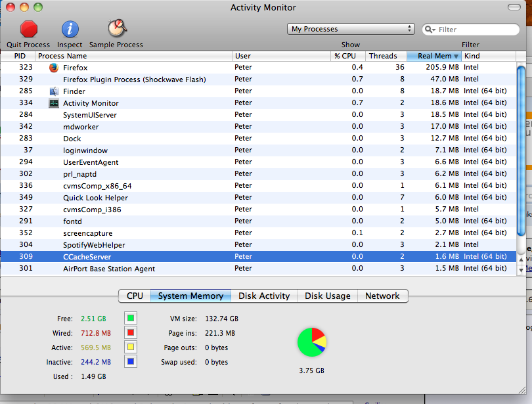Sort by the % CPU column header
Screen dimensions: 532x404
348,56
